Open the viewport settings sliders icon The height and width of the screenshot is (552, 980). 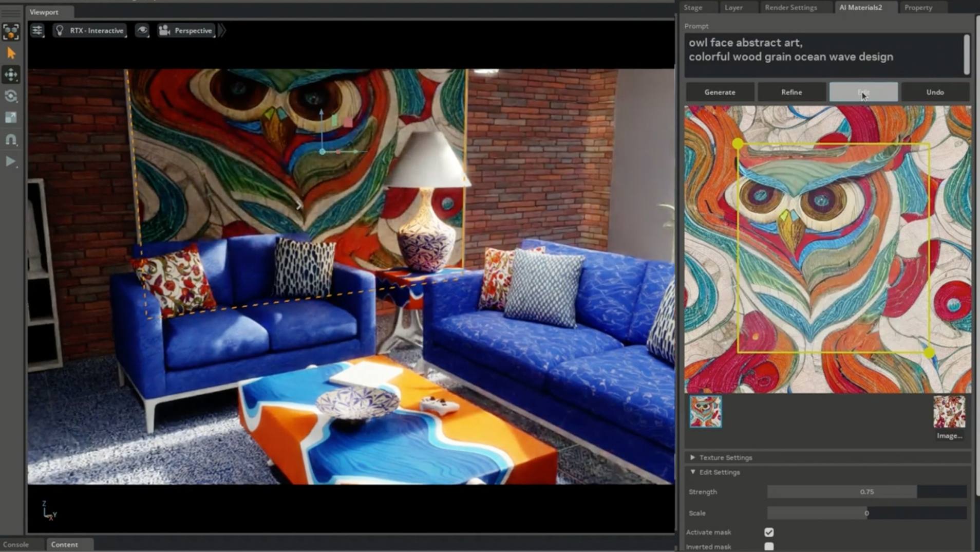click(37, 31)
